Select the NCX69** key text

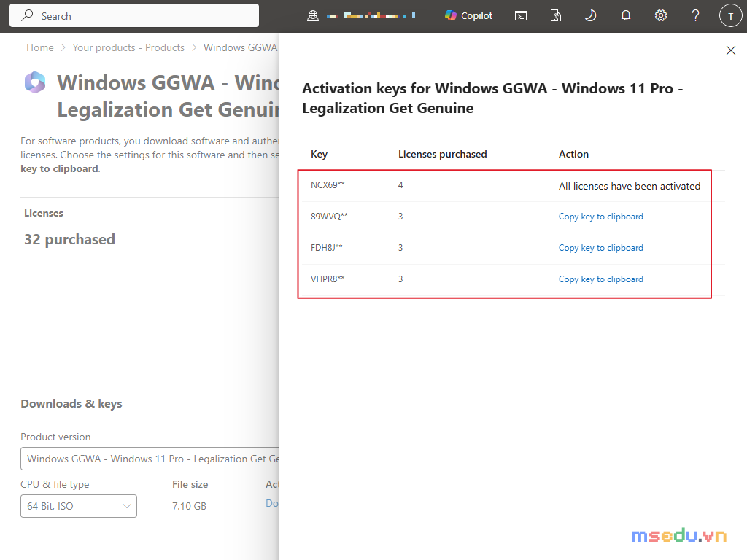coord(328,185)
